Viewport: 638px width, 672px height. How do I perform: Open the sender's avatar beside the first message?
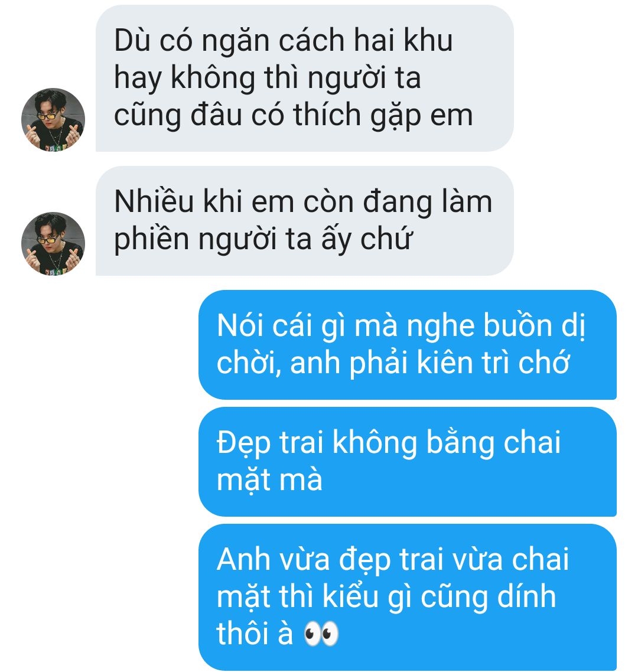(53, 119)
